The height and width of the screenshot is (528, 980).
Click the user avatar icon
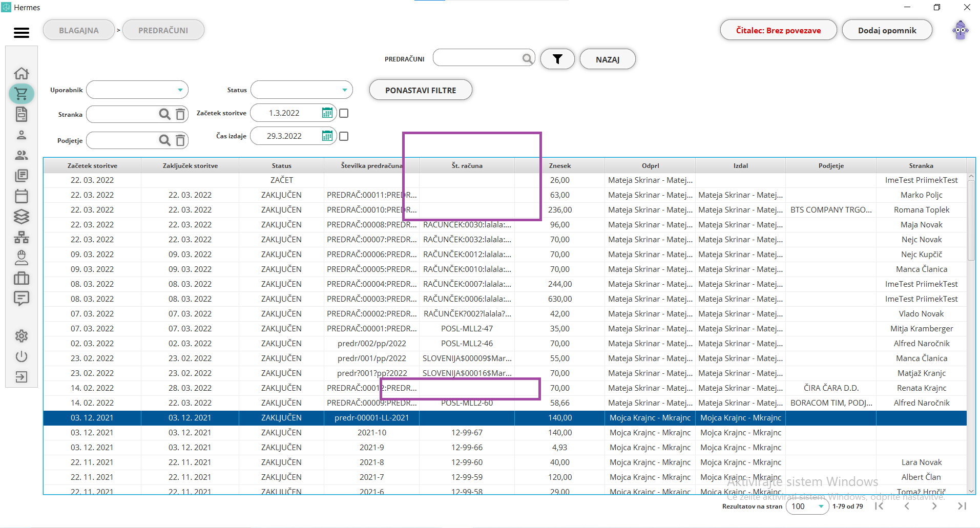tap(961, 30)
